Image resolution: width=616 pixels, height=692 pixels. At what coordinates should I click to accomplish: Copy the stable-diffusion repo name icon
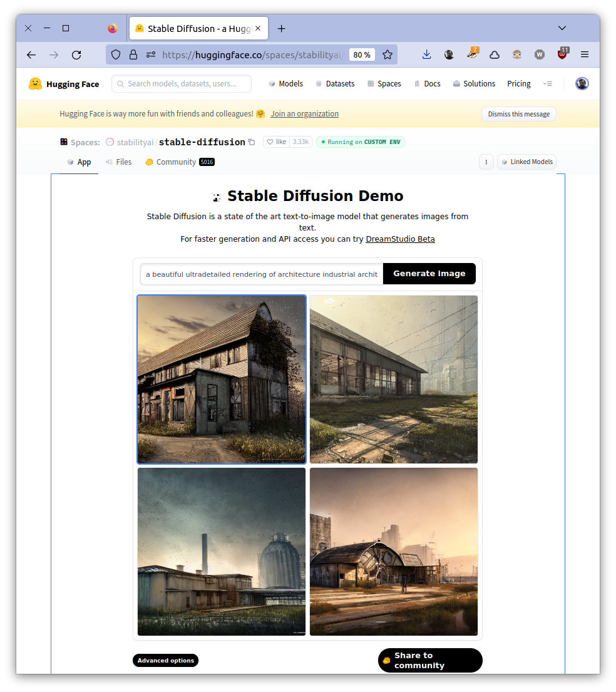[x=252, y=142]
